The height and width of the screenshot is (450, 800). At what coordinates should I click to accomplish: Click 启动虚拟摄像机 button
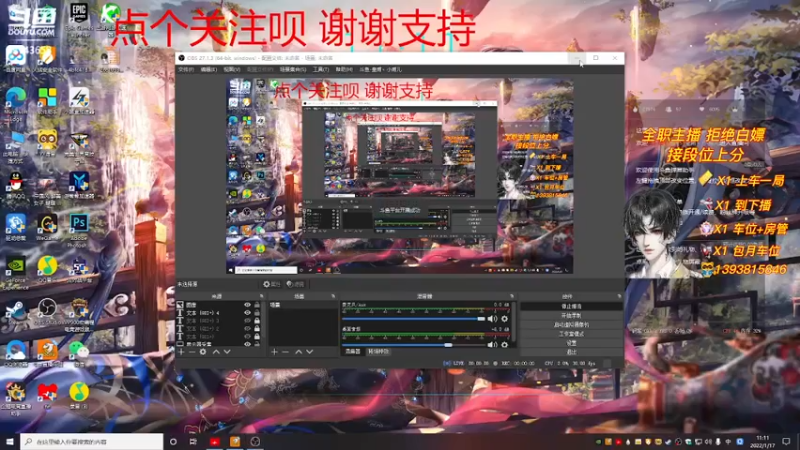pyautogui.click(x=571, y=324)
